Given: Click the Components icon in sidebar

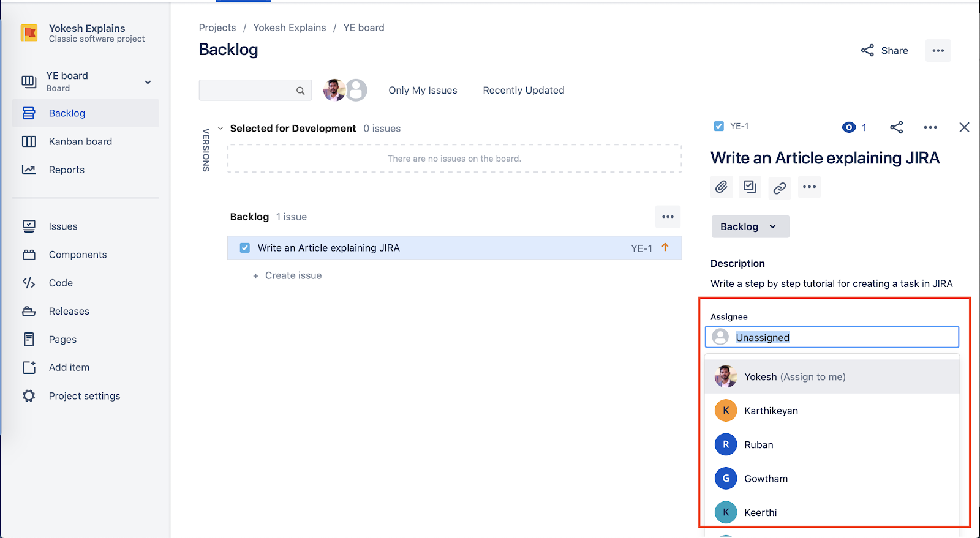Looking at the screenshot, I should [29, 255].
